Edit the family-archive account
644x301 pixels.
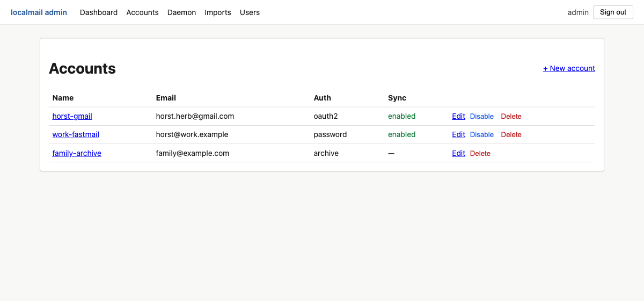tap(458, 153)
